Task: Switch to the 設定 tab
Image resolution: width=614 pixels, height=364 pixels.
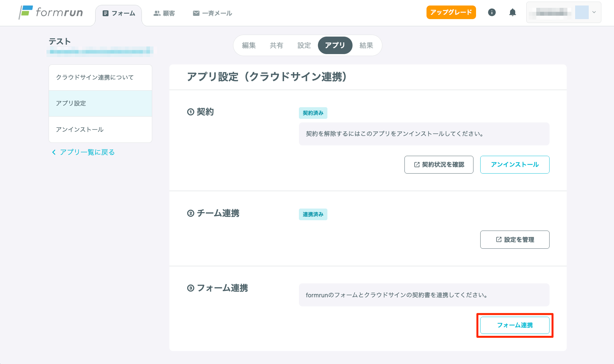Action: coord(304,45)
